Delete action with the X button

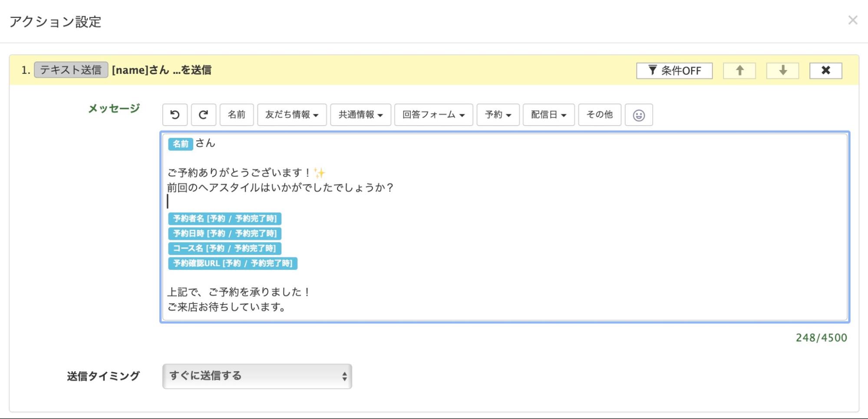(x=825, y=70)
